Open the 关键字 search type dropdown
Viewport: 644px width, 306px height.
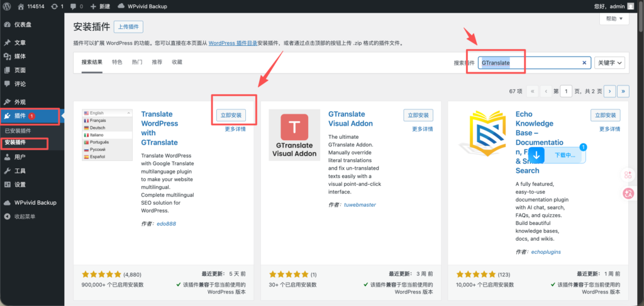609,63
